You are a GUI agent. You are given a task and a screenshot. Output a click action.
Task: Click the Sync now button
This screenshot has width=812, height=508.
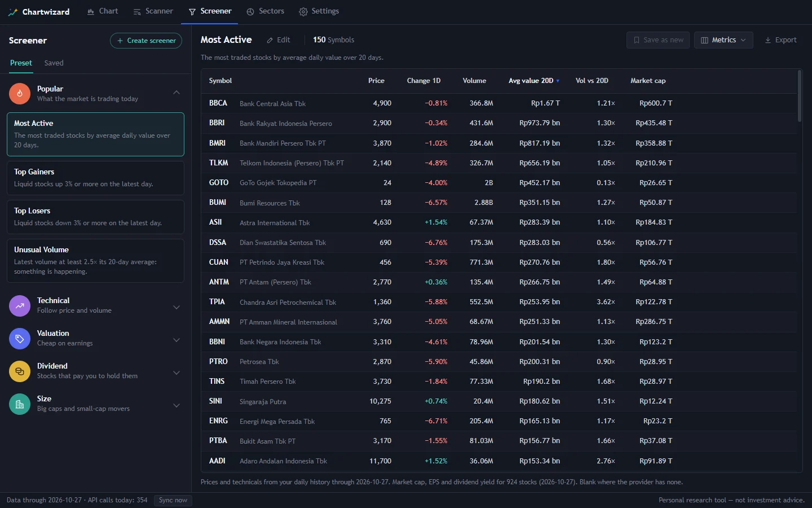tap(173, 500)
